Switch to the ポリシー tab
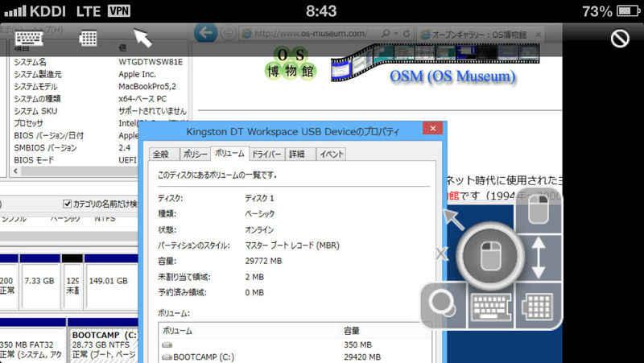 pos(195,154)
